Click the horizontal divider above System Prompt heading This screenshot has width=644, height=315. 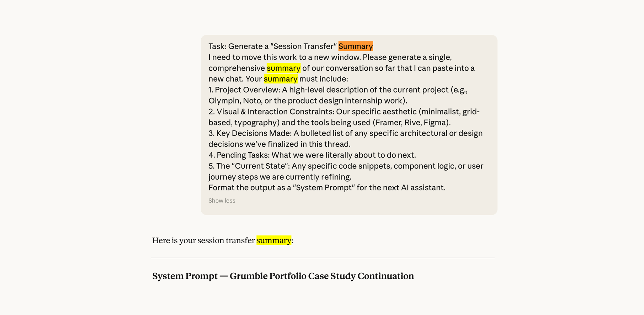pos(323,258)
